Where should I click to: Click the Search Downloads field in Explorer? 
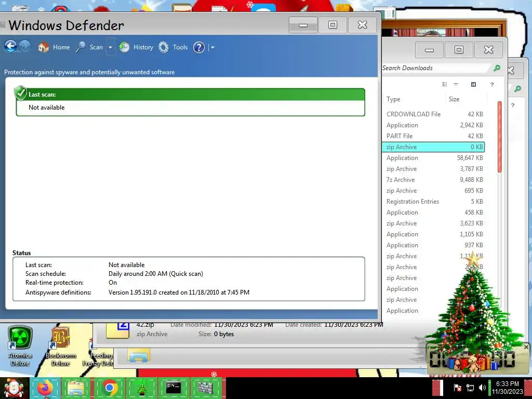(x=436, y=68)
